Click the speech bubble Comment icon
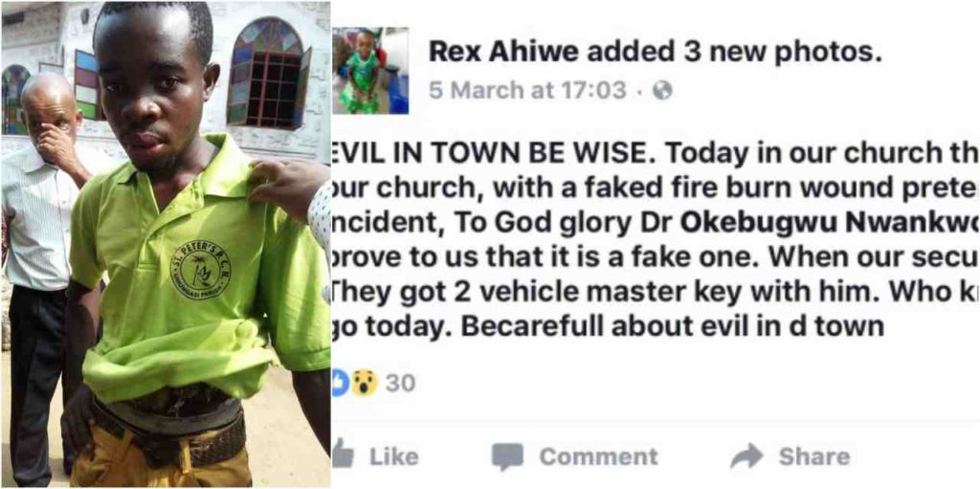Image resolution: width=980 pixels, height=489 pixels. pos(507,456)
